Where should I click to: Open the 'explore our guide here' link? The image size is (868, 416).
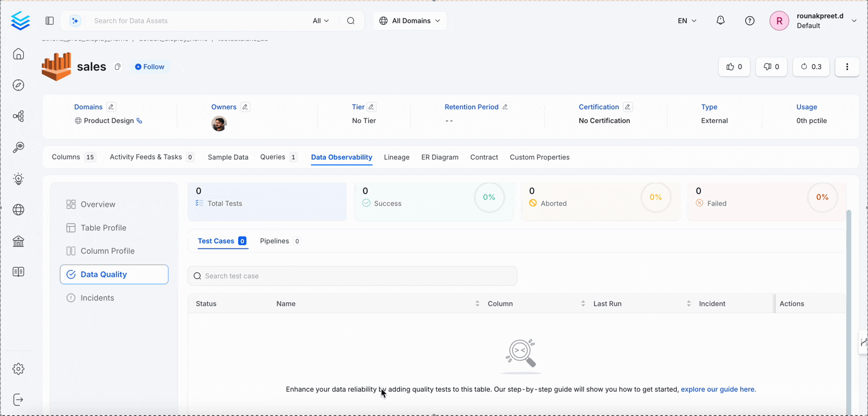718,389
